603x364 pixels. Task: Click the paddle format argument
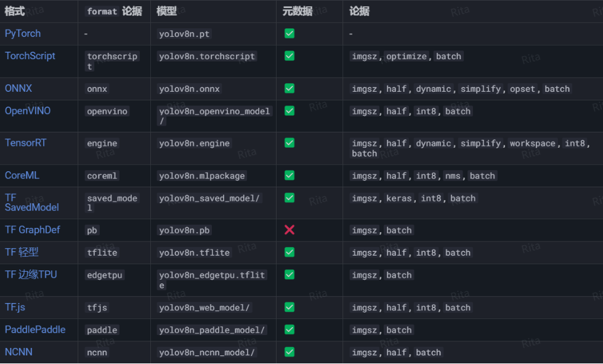click(102, 330)
